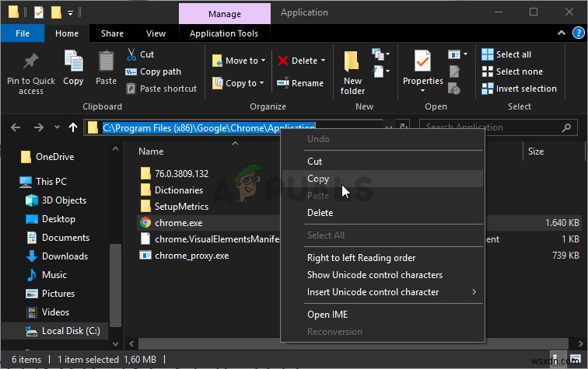The image size is (588, 369).
Task: Open Pictures in navigation pane
Action: pos(50,294)
